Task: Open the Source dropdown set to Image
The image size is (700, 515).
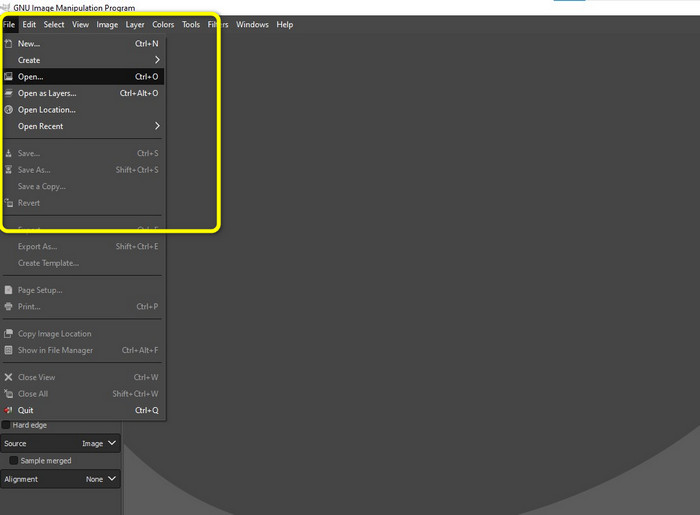Action: (60, 444)
